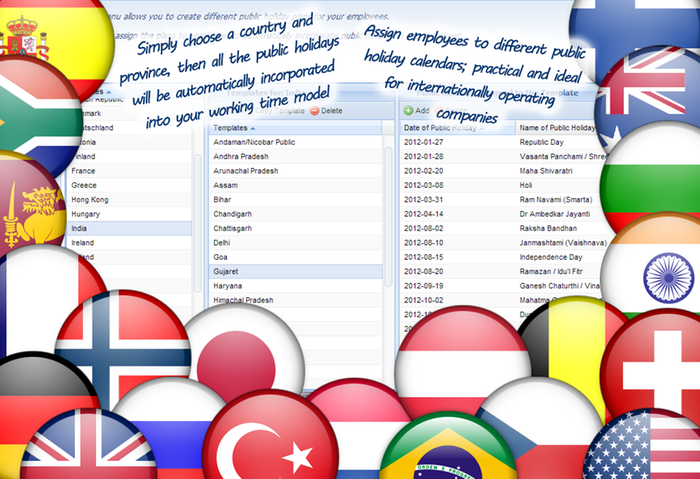Click the 2012-03-31 date cell
700x479 pixels.
tap(423, 200)
